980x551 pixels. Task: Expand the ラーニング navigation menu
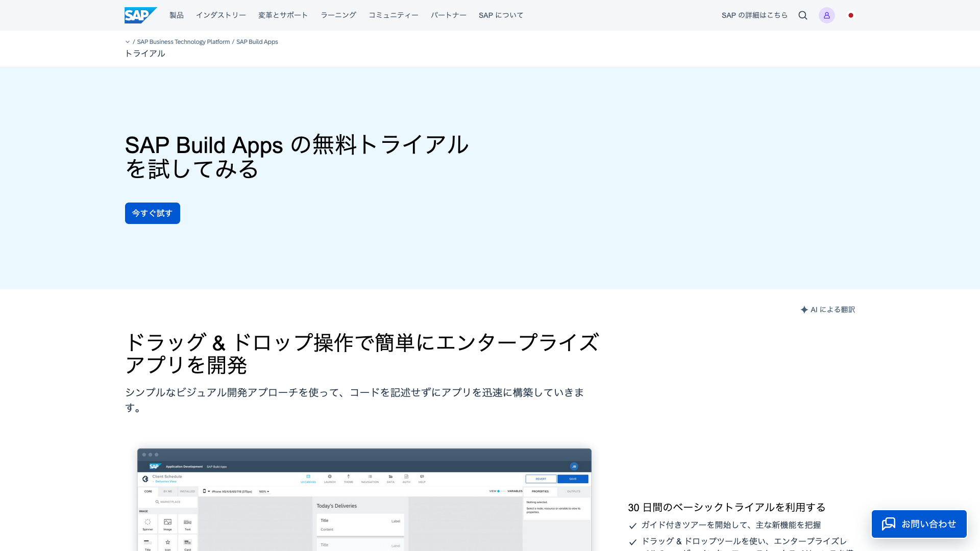point(338,15)
